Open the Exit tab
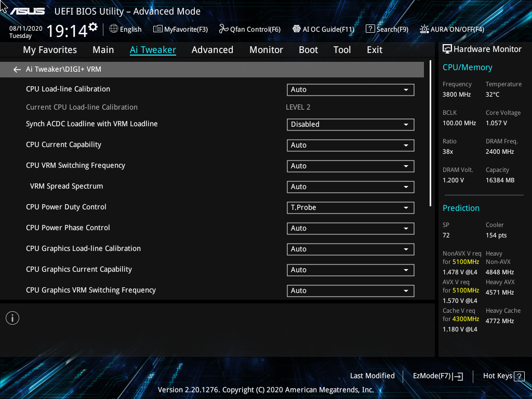This screenshot has height=399, width=532. pyautogui.click(x=375, y=50)
